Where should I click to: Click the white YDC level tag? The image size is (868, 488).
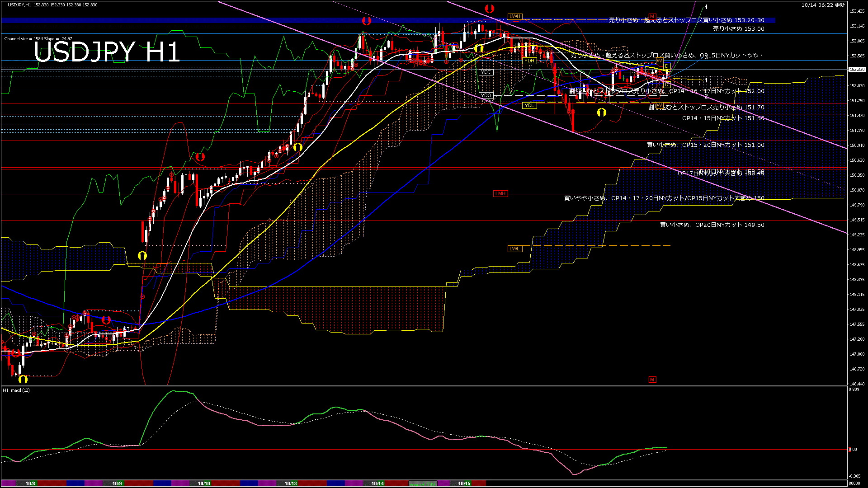[x=486, y=72]
